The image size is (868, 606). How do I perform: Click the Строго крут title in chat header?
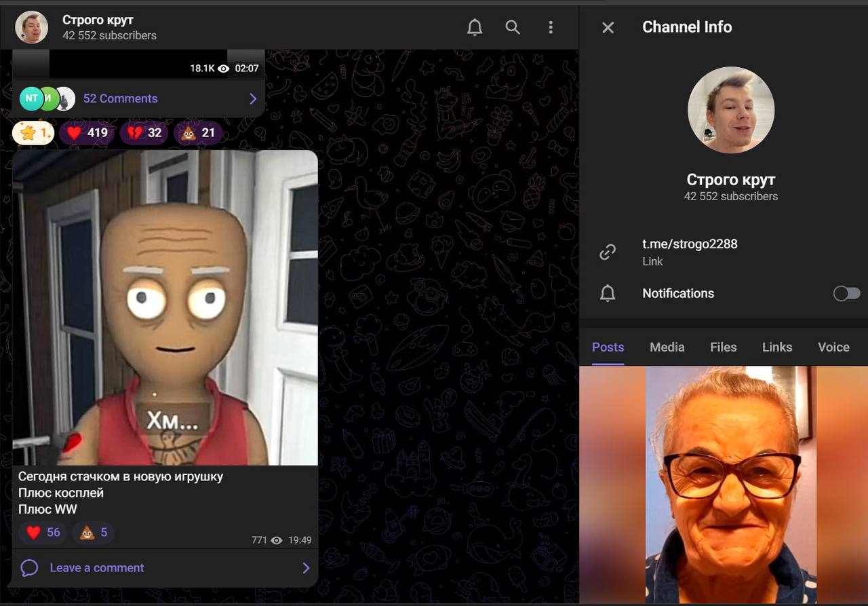(x=98, y=20)
